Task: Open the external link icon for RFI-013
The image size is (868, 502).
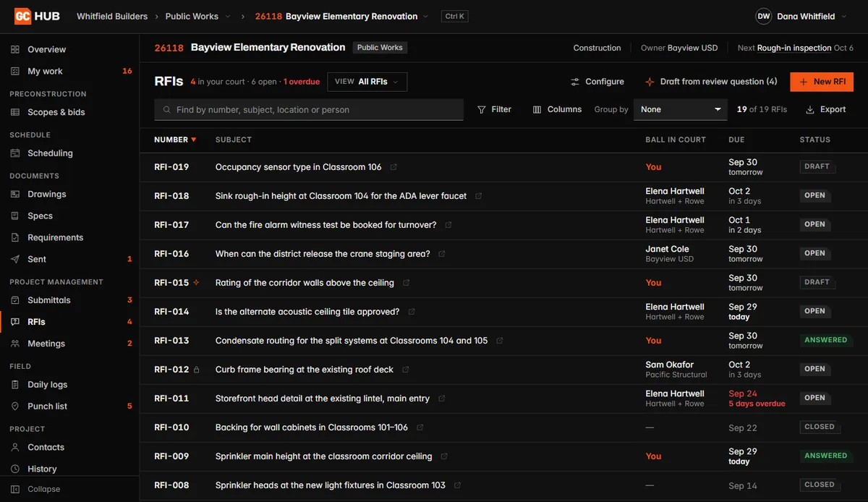Action: pyautogui.click(x=499, y=341)
